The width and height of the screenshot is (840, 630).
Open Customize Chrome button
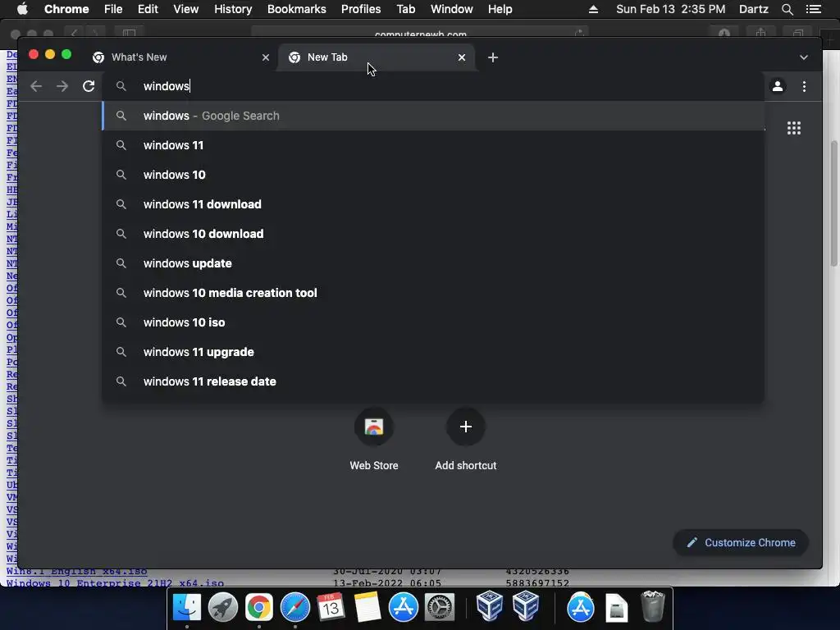click(x=741, y=543)
